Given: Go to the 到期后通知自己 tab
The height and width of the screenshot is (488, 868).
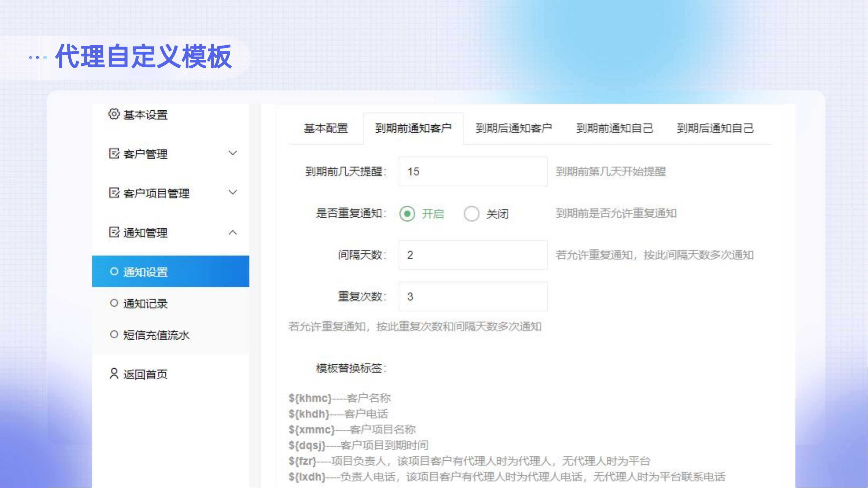Looking at the screenshot, I should 715,128.
